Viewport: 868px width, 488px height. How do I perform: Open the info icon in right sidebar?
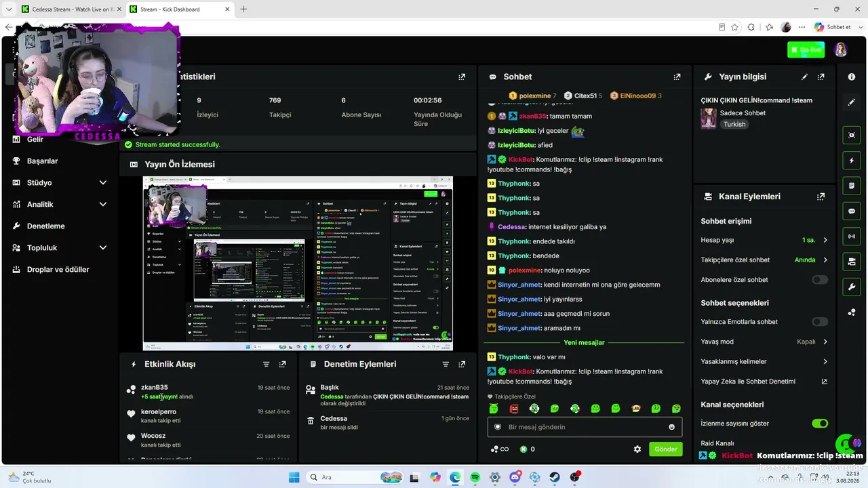852,77
